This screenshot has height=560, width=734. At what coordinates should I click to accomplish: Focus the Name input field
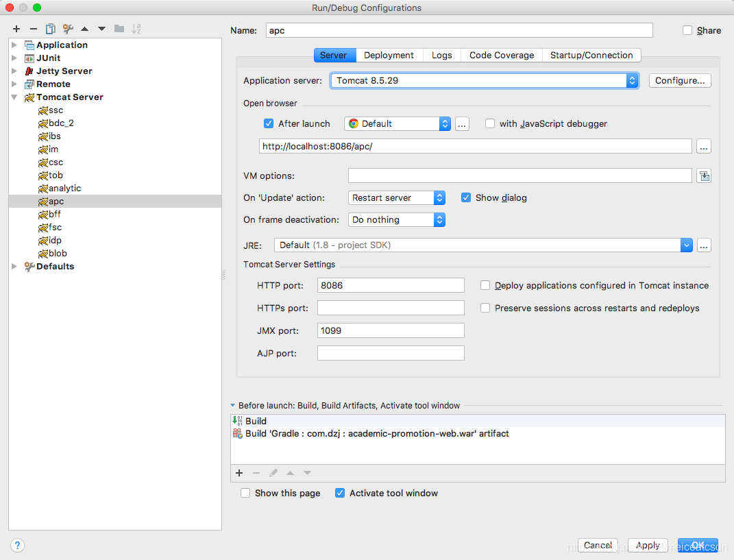[x=459, y=30]
